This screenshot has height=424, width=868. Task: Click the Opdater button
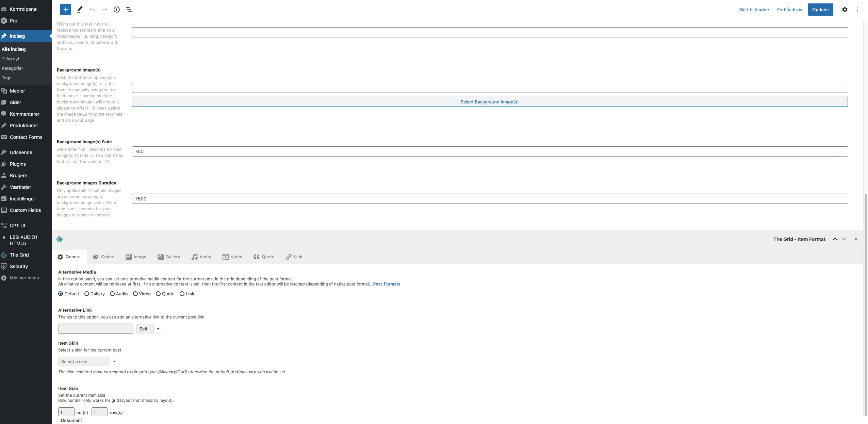[821, 10]
